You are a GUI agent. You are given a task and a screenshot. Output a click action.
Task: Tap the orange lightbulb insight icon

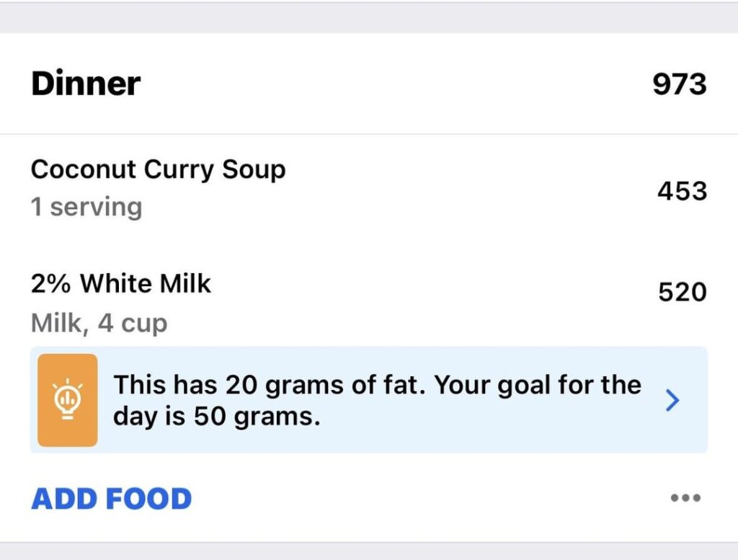67,400
